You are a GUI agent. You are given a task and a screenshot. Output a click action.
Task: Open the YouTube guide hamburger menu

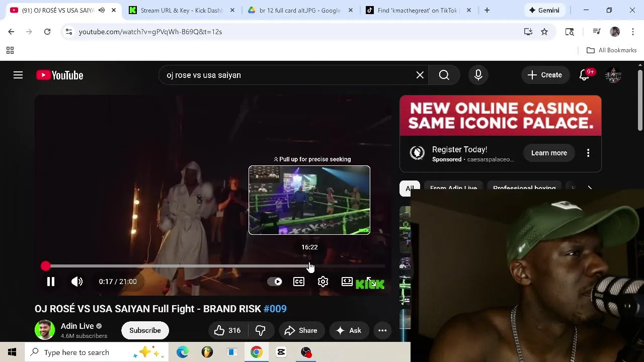(x=18, y=75)
